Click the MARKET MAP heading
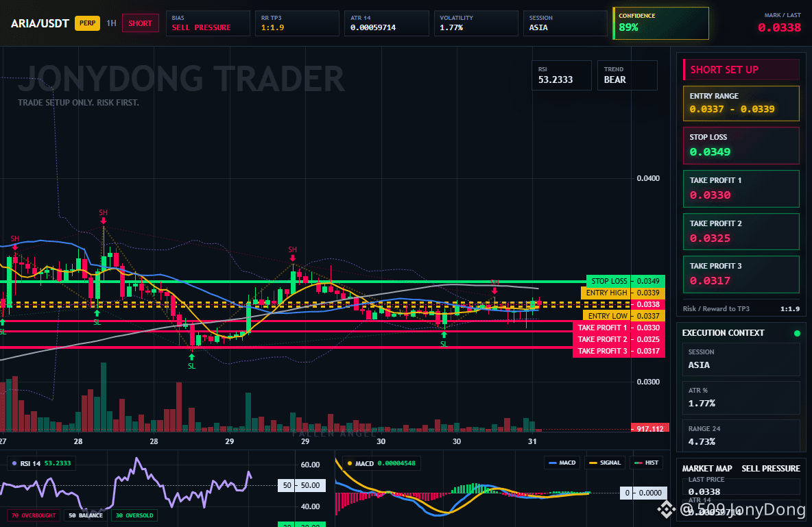 707,469
